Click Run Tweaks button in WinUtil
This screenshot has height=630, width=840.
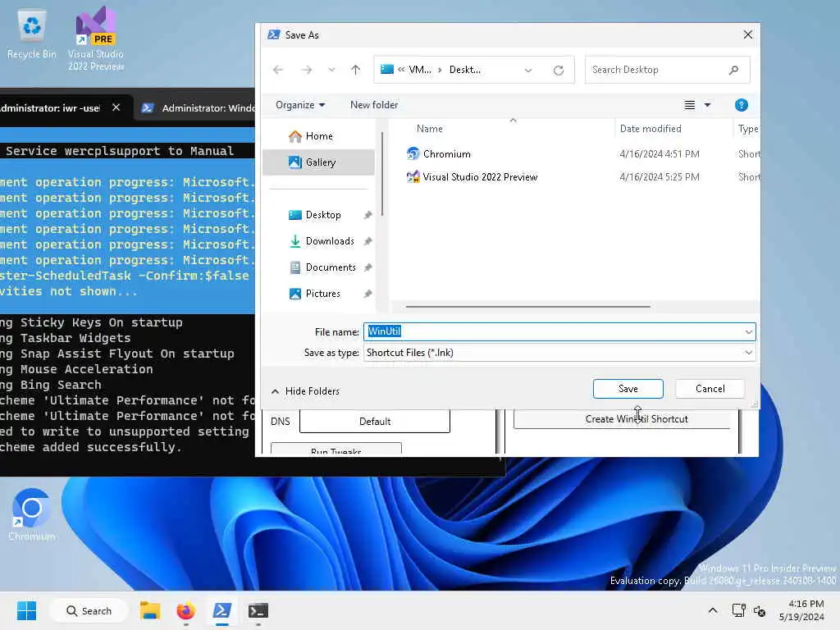336,449
